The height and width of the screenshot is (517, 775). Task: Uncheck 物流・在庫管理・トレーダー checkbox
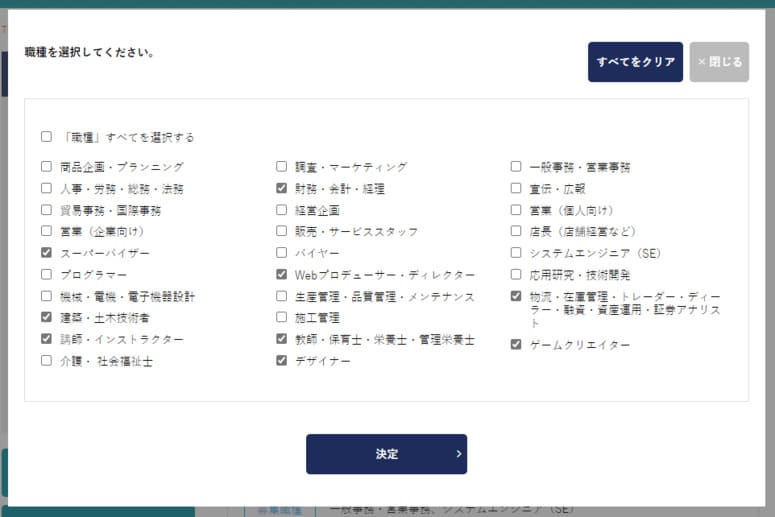pyautogui.click(x=516, y=296)
